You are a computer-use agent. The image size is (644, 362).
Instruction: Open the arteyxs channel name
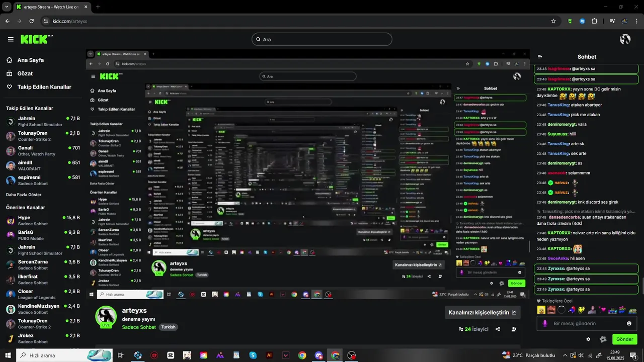click(x=134, y=311)
